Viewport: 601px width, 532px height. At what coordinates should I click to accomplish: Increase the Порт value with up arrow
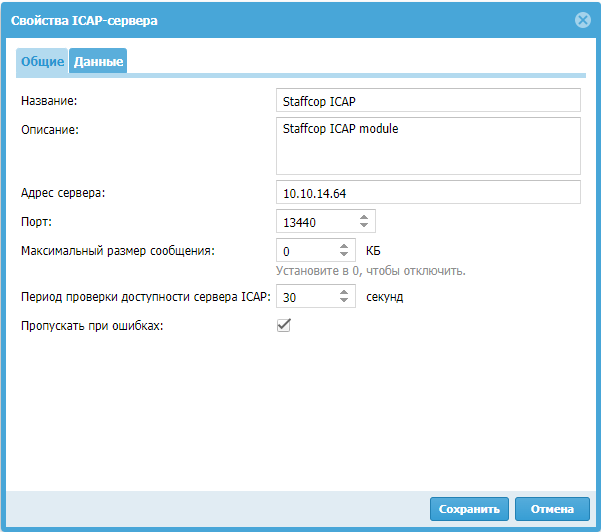click(x=364, y=216)
